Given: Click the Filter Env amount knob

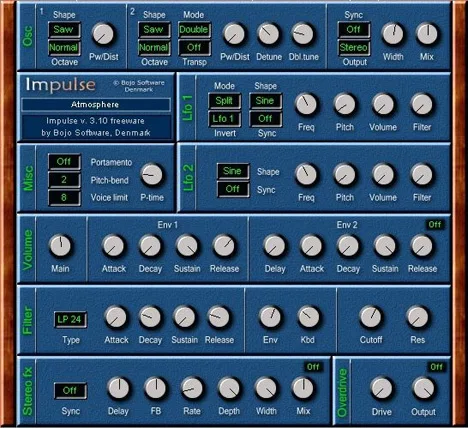Looking at the screenshot, I should tap(270, 317).
